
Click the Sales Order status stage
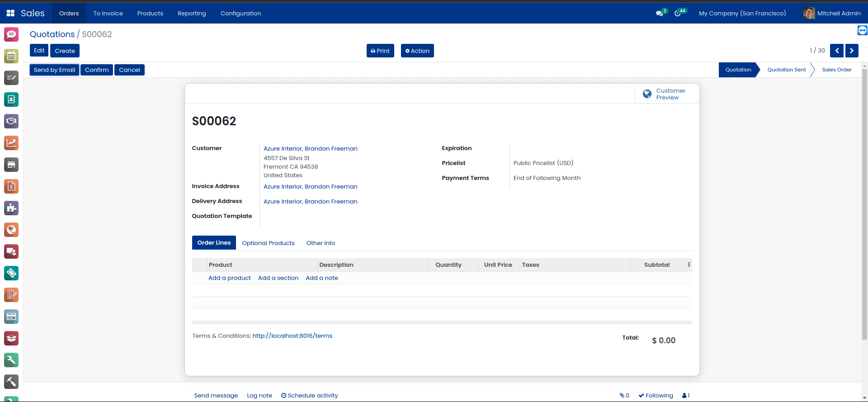tap(836, 70)
